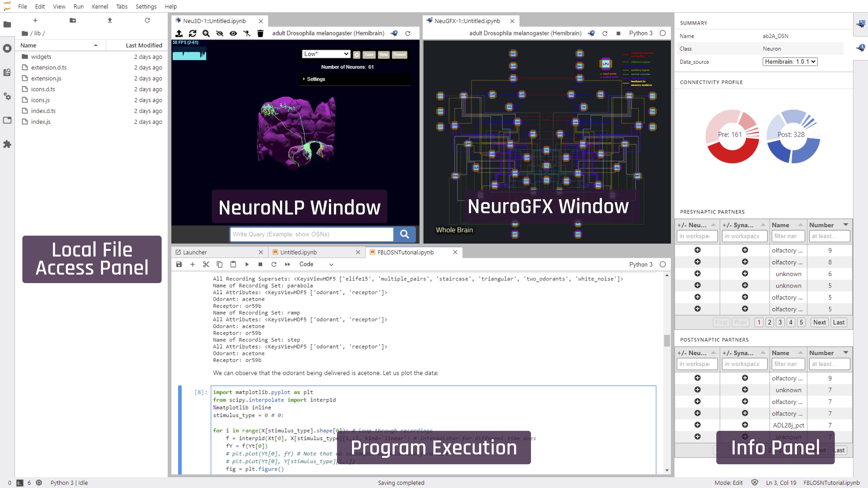Insert a new cell with the notebook plus icon
This screenshot has height=488, width=868.
[x=192, y=264]
